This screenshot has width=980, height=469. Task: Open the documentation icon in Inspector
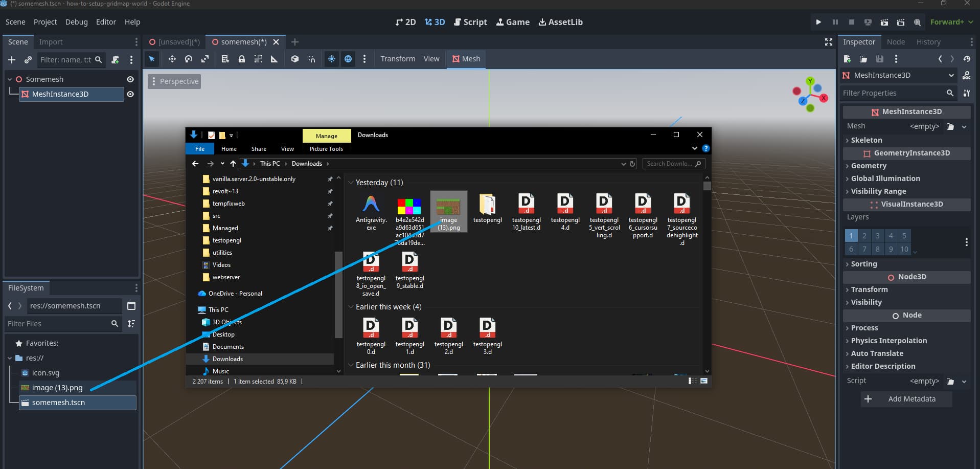966,75
